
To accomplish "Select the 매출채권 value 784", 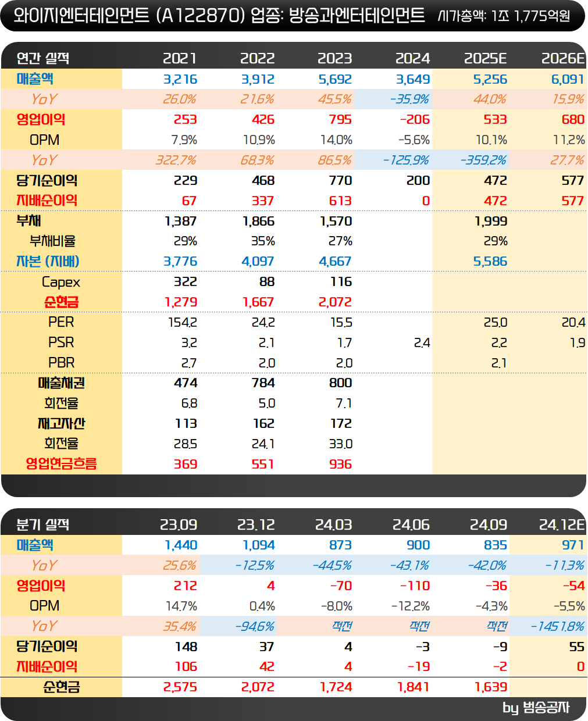I will click(263, 383).
